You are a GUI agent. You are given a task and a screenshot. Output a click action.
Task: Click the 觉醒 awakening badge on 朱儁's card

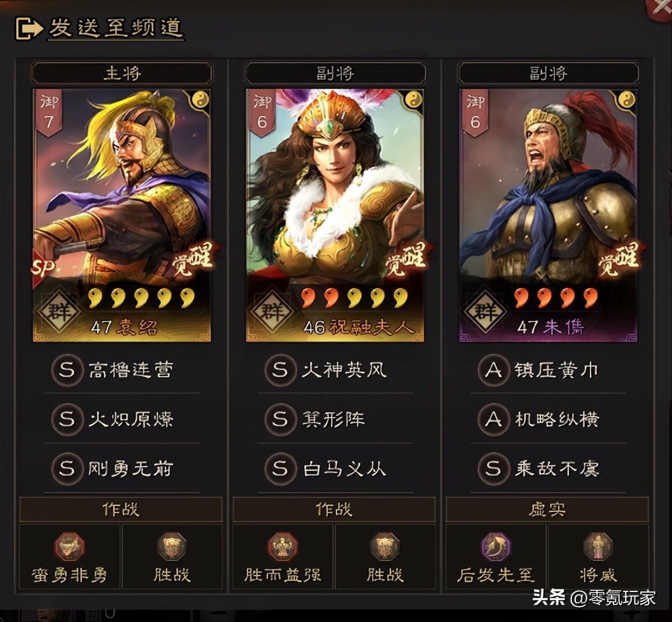click(x=619, y=258)
